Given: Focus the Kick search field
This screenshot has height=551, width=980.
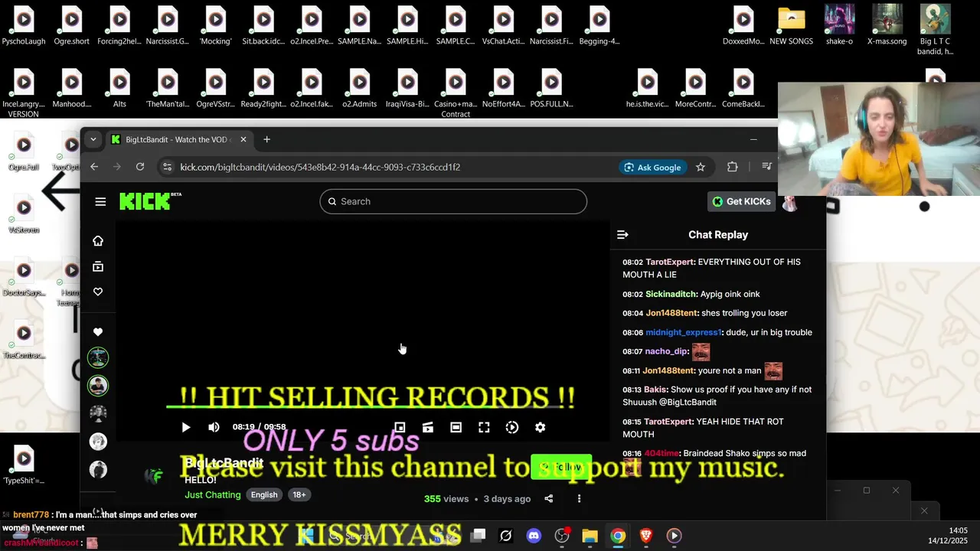Looking at the screenshot, I should point(453,201).
